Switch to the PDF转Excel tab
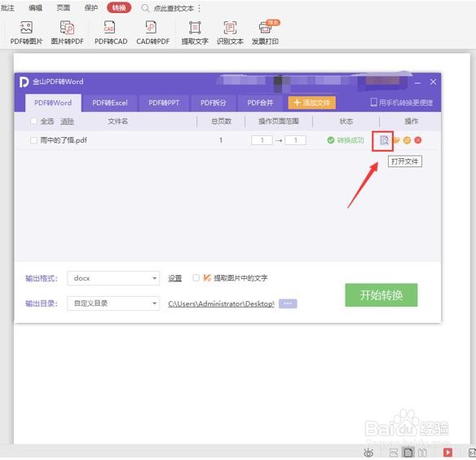This screenshot has height=460, width=476. (110, 103)
